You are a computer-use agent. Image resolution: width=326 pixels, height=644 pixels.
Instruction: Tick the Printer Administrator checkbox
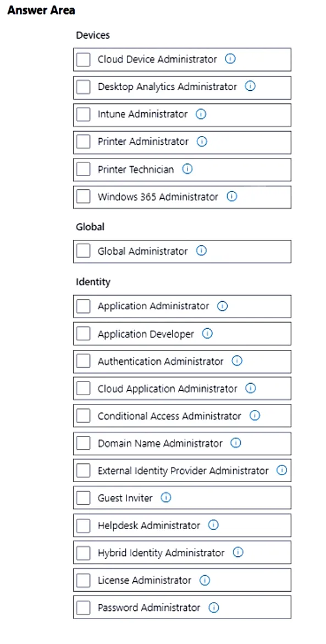click(83, 141)
